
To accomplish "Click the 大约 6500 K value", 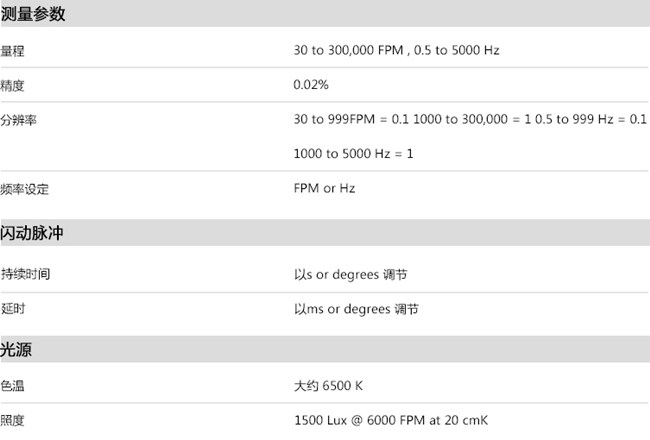I will pos(328,386).
